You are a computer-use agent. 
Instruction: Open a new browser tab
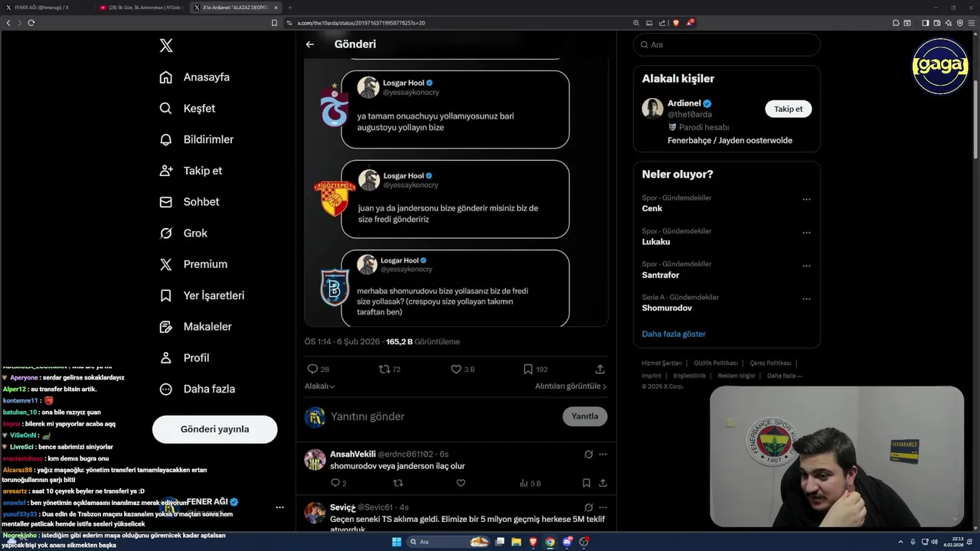[x=289, y=7]
